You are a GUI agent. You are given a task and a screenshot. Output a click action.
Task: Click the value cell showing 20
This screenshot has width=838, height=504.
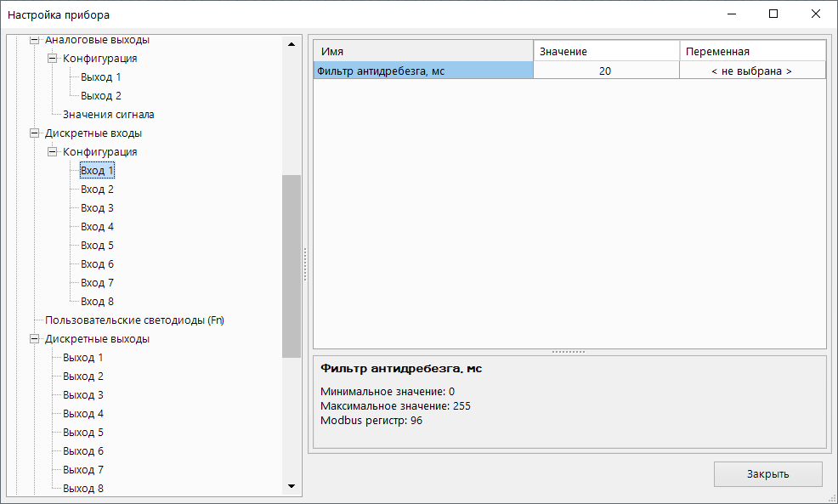coord(605,71)
